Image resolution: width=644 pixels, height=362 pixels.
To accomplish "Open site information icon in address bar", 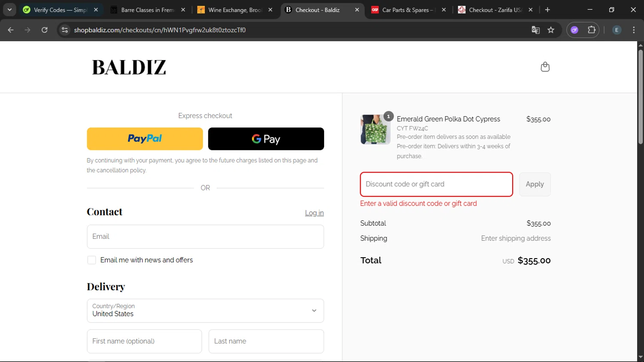I will pyautogui.click(x=65, y=30).
